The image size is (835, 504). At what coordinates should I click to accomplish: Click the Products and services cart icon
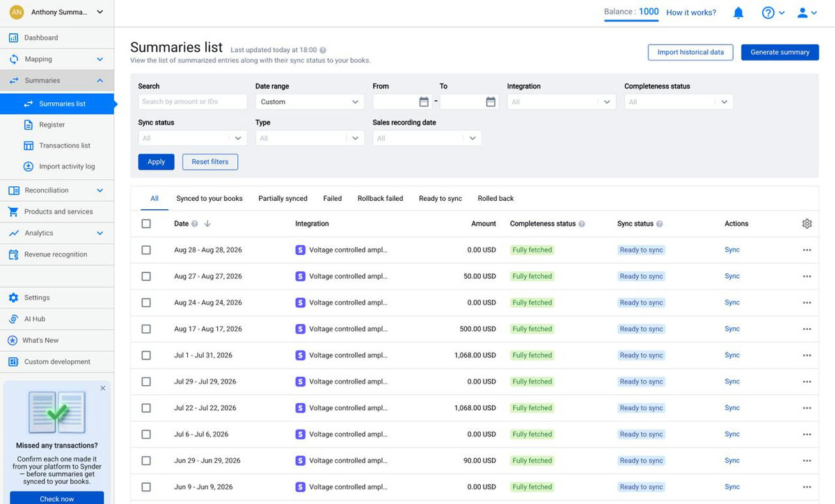click(x=13, y=212)
